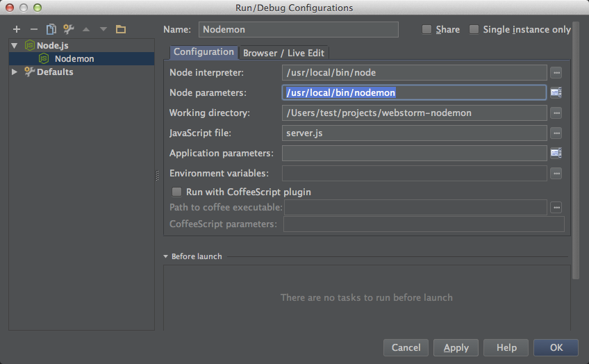
Task: Switch to Browser / Live Edit tab
Action: tap(283, 53)
